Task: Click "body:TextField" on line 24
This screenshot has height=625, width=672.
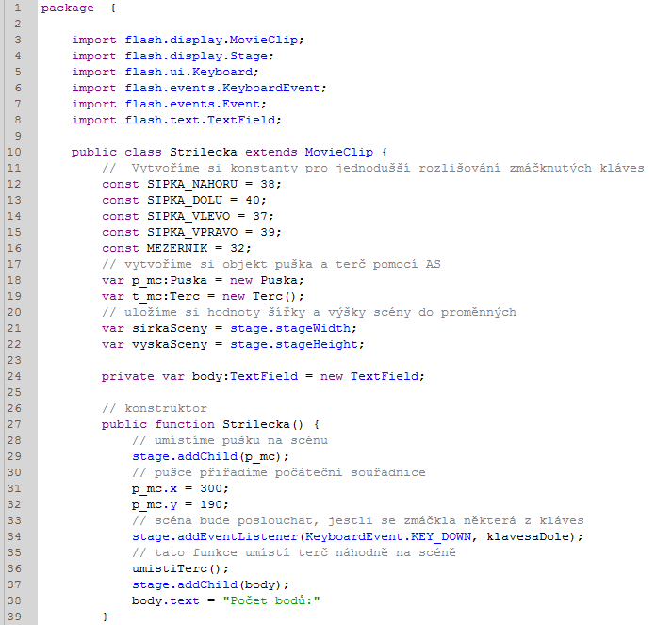Action: (245, 377)
